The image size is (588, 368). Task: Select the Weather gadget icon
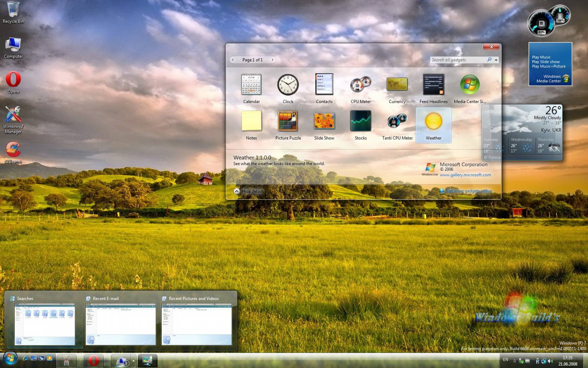pyautogui.click(x=433, y=121)
